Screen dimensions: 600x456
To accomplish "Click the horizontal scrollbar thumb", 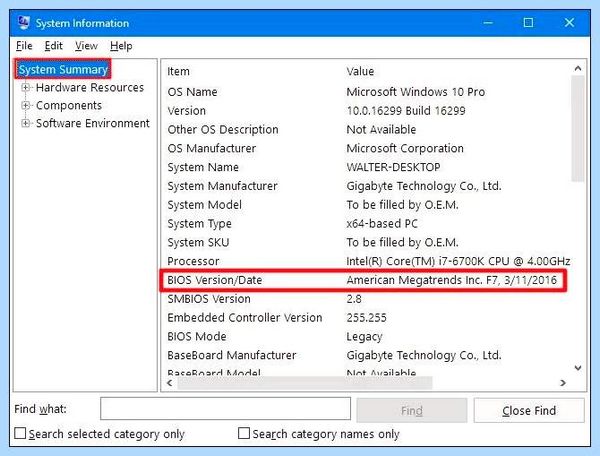I will click(305, 383).
